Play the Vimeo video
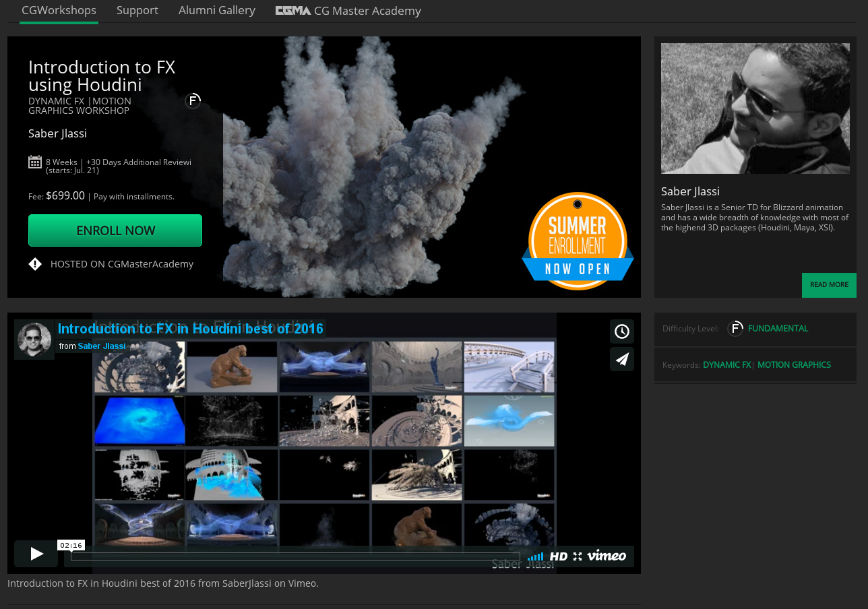The image size is (868, 609). (x=36, y=554)
